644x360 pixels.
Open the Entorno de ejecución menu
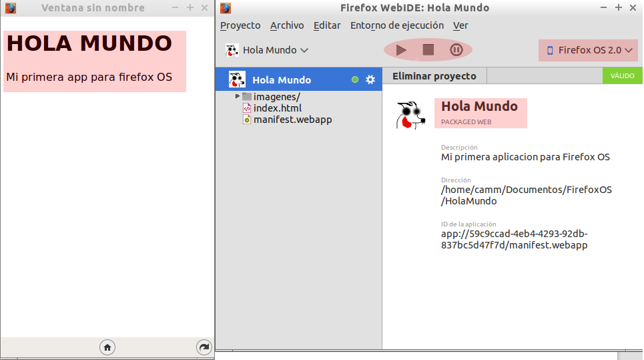click(397, 25)
